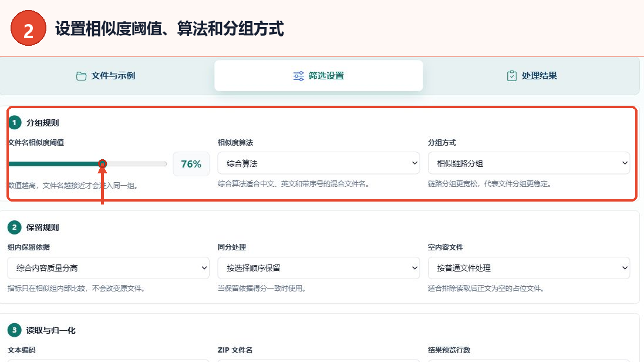The width and height of the screenshot is (644, 362).
Task: Open the 相似度算法 dropdown showing 综合算法
Action: [319, 163]
